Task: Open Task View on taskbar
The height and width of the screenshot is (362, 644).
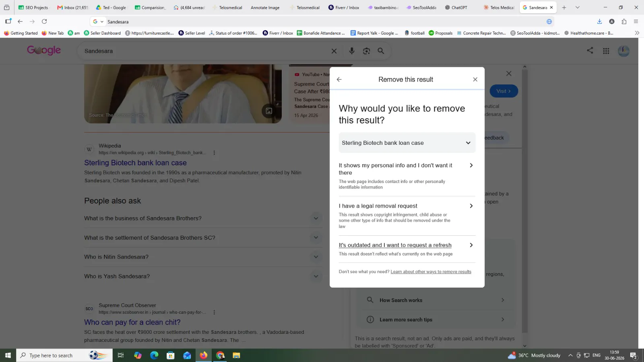Action: coord(120,356)
